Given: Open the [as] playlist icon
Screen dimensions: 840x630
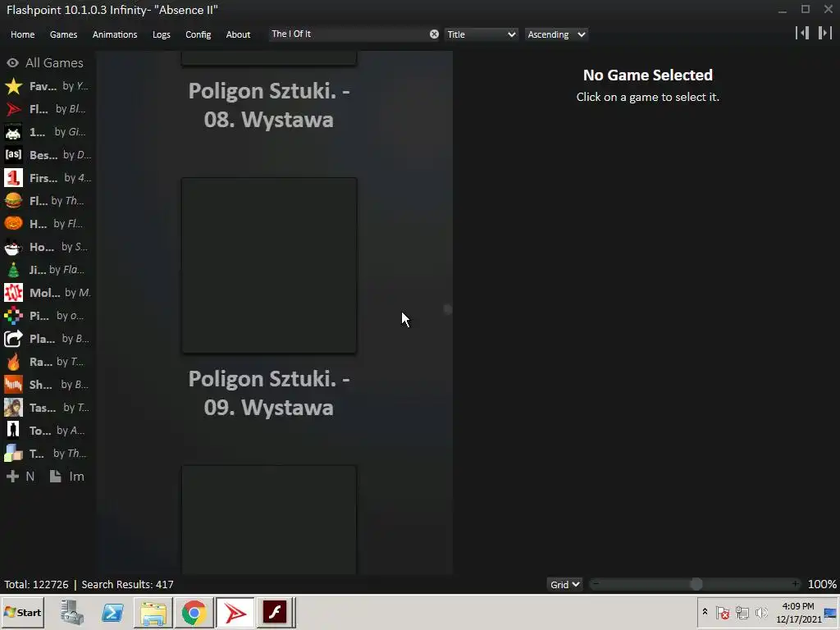Looking at the screenshot, I should 13,155.
